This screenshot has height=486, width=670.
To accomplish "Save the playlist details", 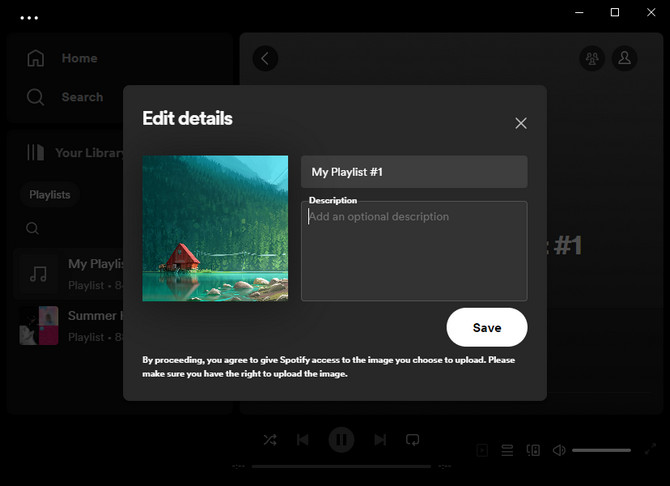I will click(487, 327).
